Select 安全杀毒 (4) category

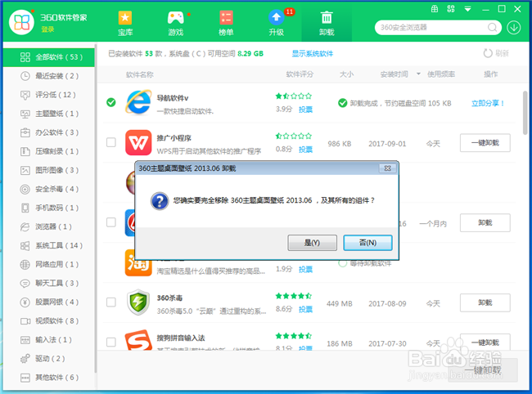pyautogui.click(x=49, y=189)
